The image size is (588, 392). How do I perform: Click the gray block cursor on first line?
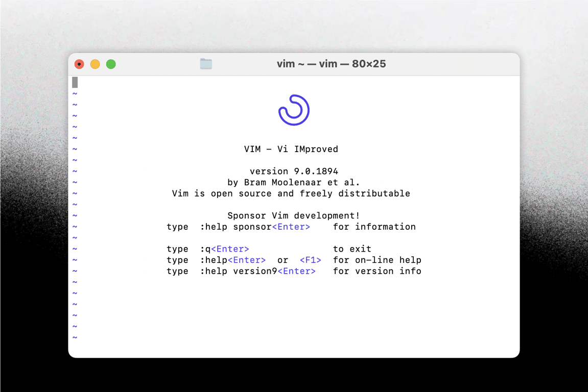click(75, 82)
